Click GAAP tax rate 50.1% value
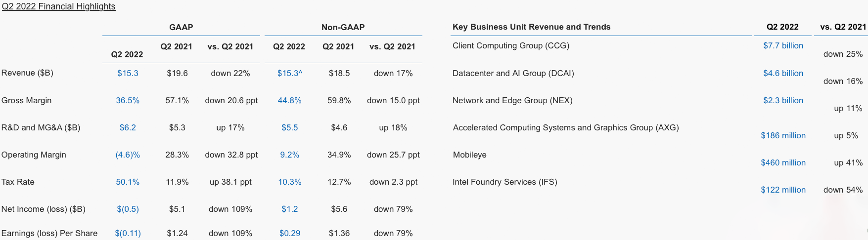The height and width of the screenshot is (240, 868). (128, 182)
